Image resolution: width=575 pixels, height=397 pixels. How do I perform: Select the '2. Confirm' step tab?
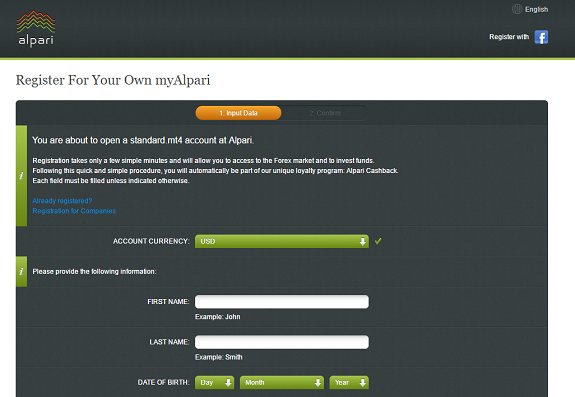[325, 113]
